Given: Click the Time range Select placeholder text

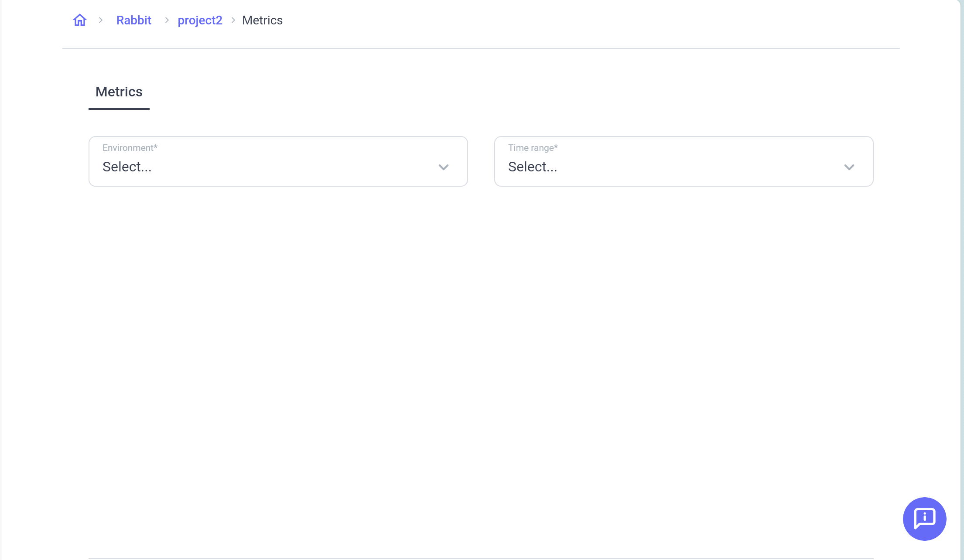Looking at the screenshot, I should coord(533,166).
